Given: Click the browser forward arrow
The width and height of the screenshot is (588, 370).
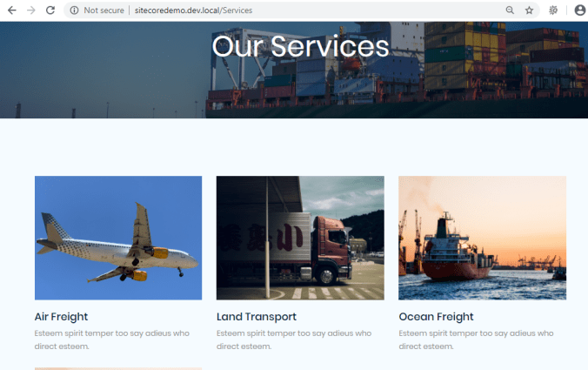Looking at the screenshot, I should pyautogui.click(x=31, y=10).
